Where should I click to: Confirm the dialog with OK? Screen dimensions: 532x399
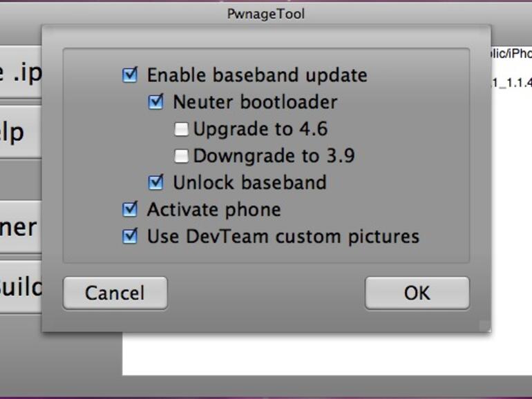(x=417, y=293)
